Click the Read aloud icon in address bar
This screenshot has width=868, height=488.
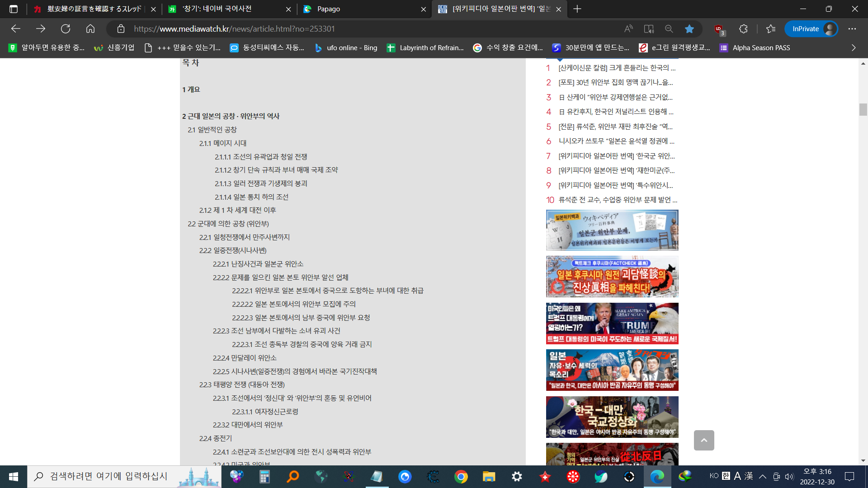tap(628, 29)
